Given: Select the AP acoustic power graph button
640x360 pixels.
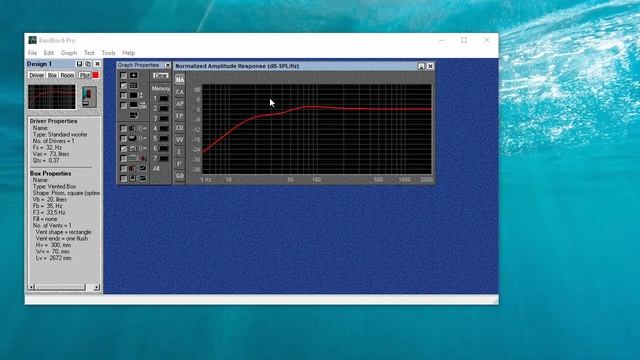Looking at the screenshot, I should click(180, 104).
